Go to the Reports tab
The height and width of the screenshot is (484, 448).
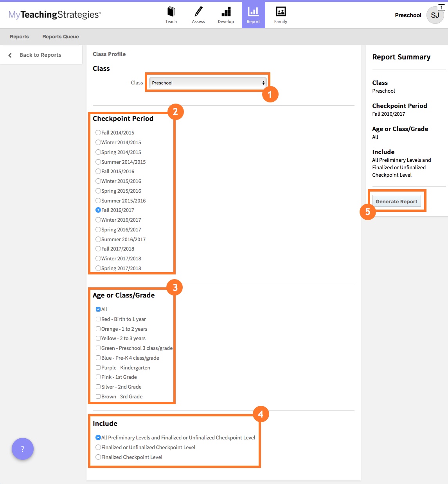click(20, 37)
